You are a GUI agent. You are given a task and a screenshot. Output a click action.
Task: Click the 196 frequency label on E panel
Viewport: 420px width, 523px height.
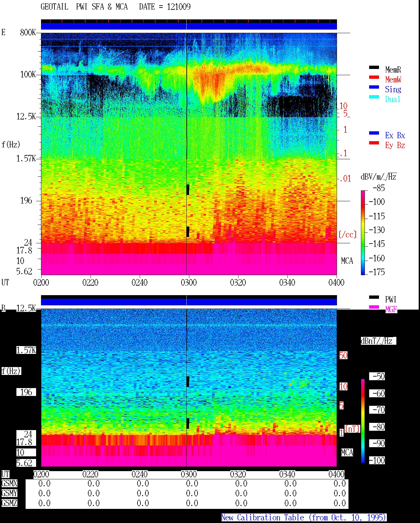(26, 201)
